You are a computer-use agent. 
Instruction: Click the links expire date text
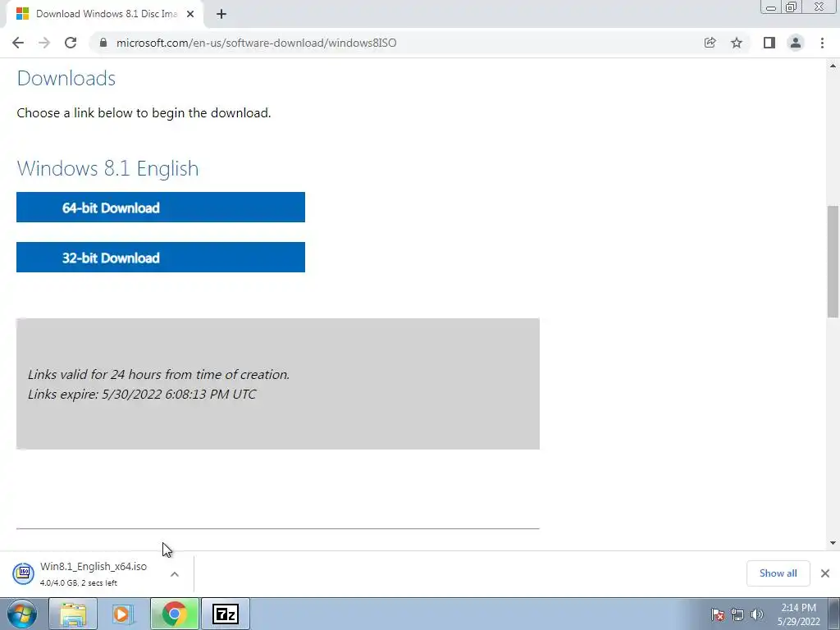point(142,395)
